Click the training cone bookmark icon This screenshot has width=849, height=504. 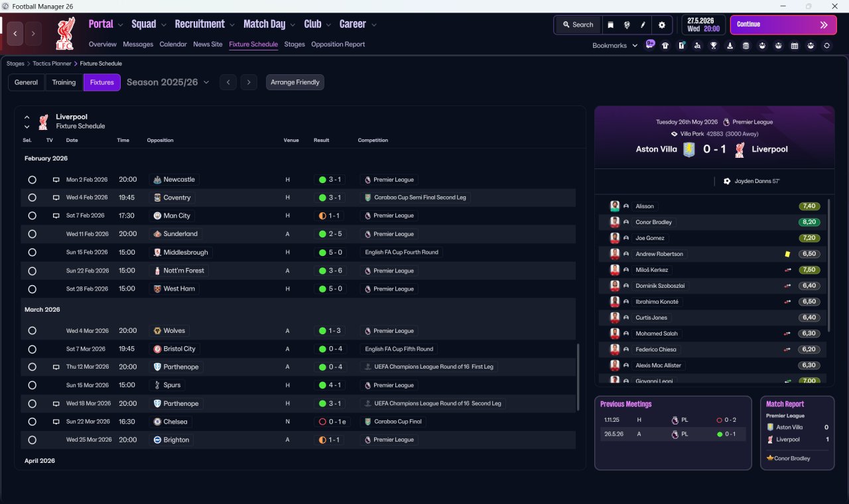(x=730, y=46)
